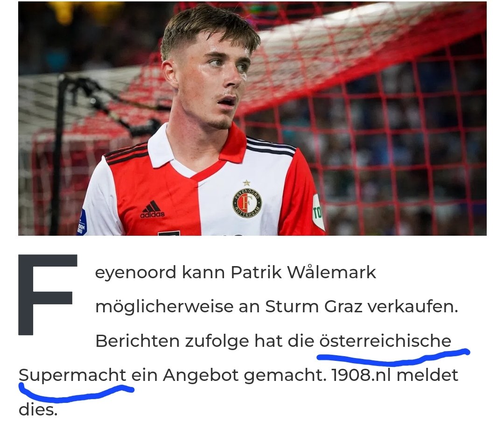Viewport: 504px width, 443px height.
Task: Open the article photo of the player
Action: pyautogui.click(x=252, y=119)
